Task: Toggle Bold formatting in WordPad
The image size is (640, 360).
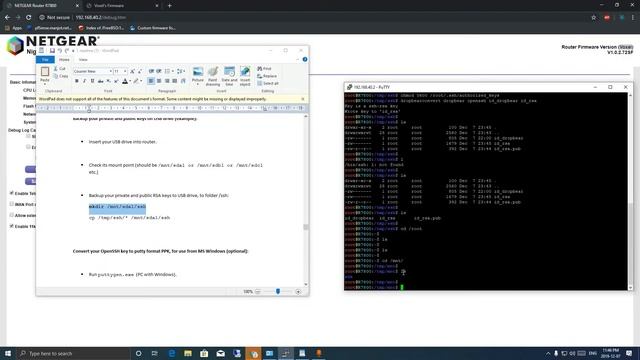Action: tap(77, 81)
